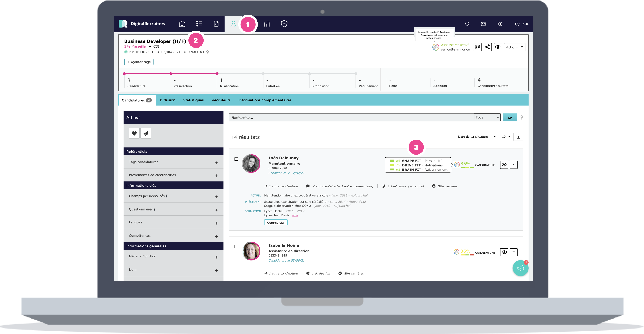
Task: Click the shield checkmark icon in navbar
Action: 284,24
